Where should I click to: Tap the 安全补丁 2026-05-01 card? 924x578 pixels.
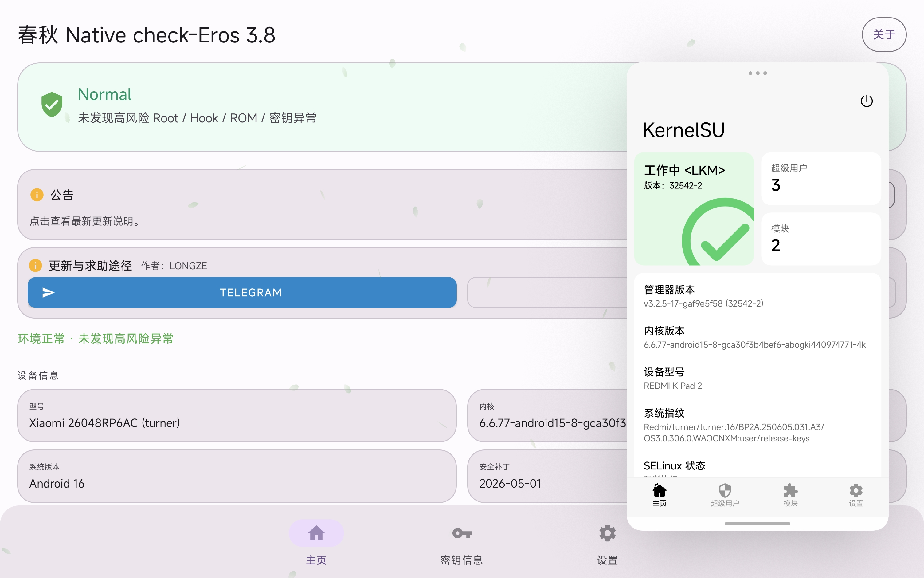(x=547, y=476)
